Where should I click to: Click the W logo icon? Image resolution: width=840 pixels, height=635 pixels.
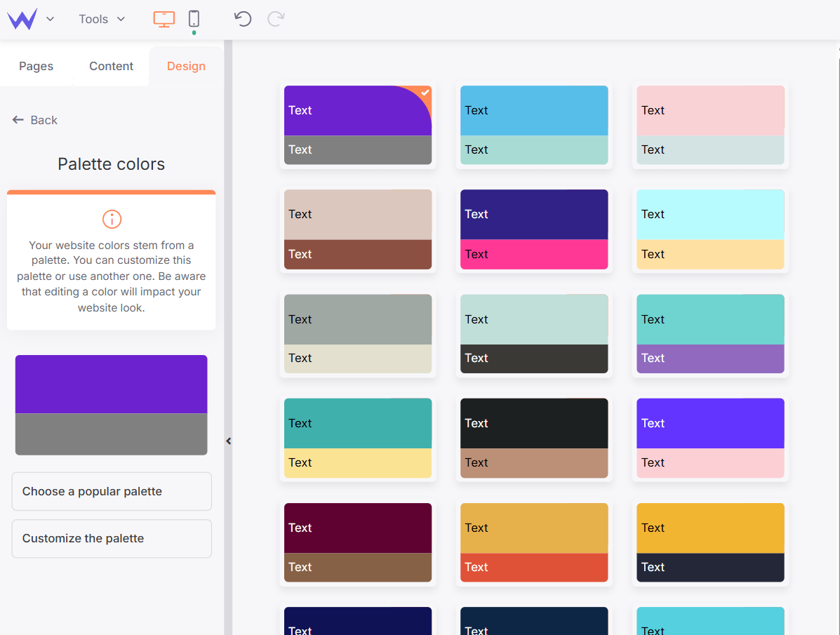pyautogui.click(x=22, y=19)
